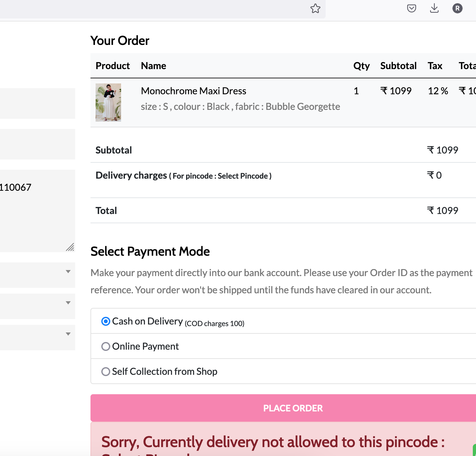This screenshot has width=476, height=456.
Task: Pick Self Collection from Shop option
Action: coord(106,372)
